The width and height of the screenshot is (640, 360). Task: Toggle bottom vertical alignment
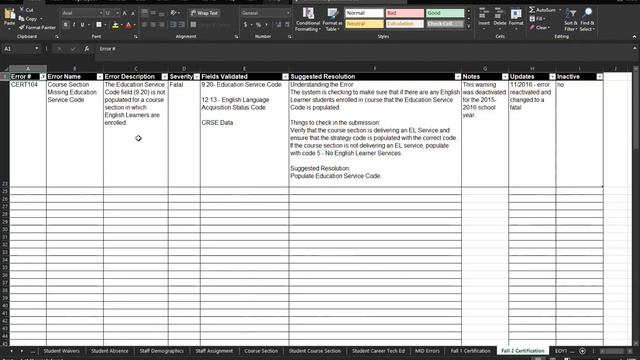click(x=162, y=13)
